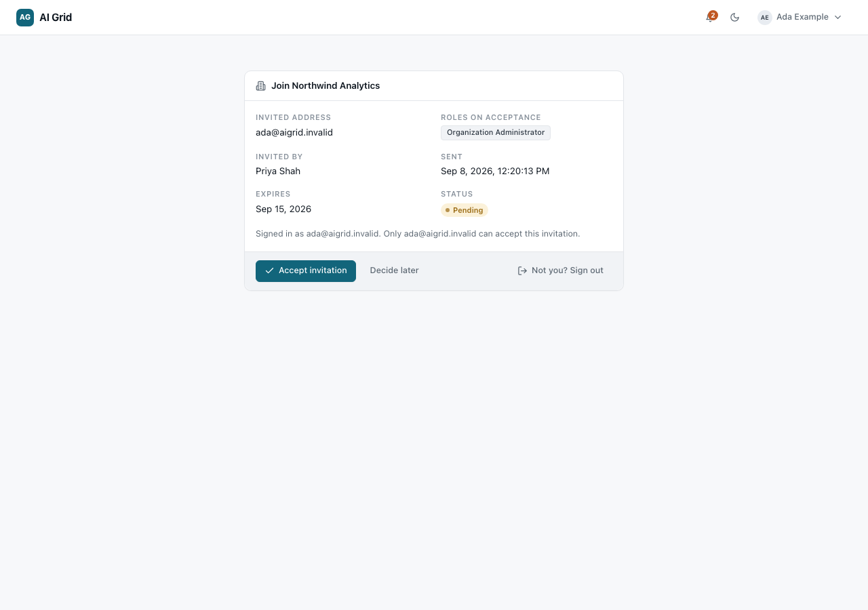Click the Organization Administrator role badge
Screen dimensions: 868x610
(x=496, y=133)
